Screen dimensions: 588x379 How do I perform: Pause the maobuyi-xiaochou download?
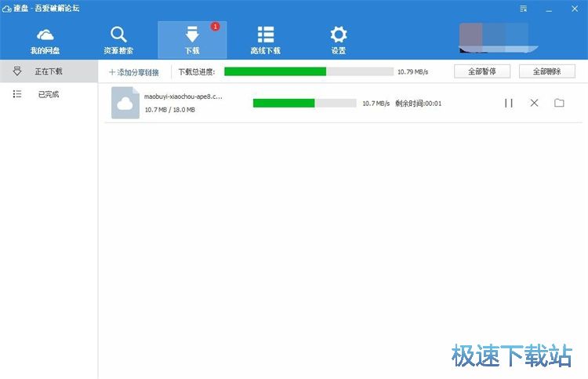coord(509,103)
